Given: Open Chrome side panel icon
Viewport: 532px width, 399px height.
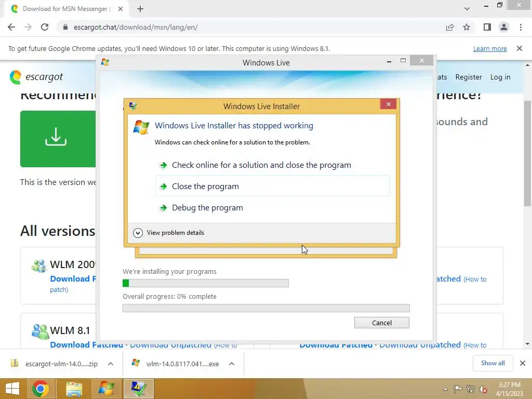Looking at the screenshot, I should tap(487, 27).
